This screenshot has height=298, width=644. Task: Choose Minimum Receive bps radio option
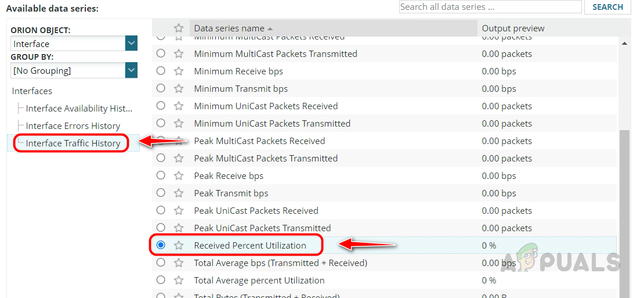tap(161, 71)
